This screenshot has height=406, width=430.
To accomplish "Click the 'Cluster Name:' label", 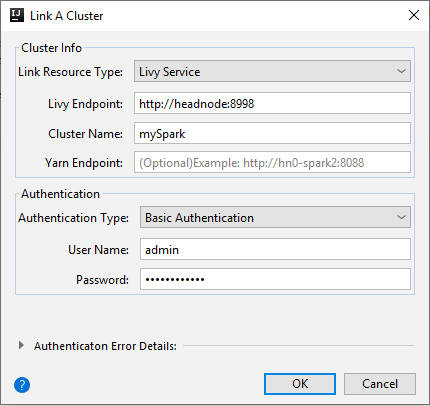I will [x=85, y=134].
